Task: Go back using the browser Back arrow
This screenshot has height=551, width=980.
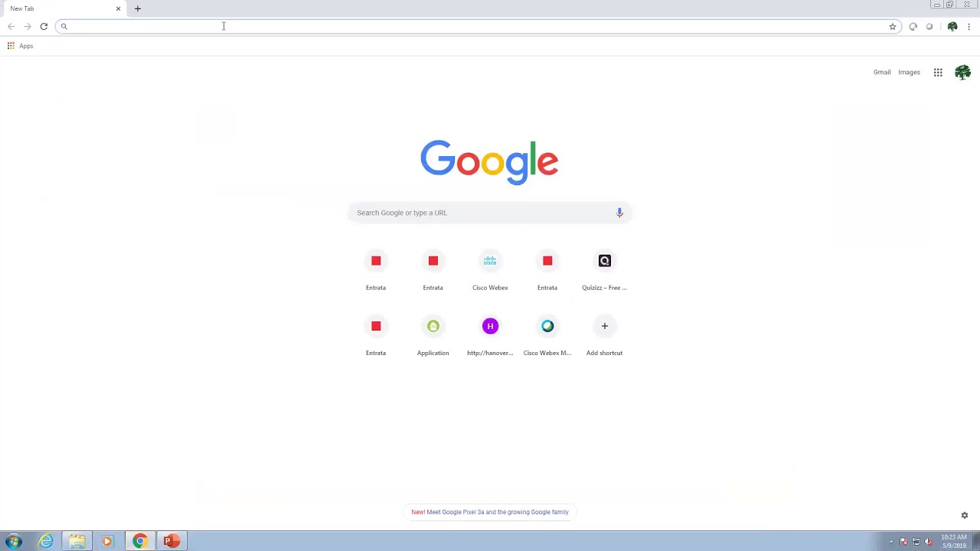Action: click(11, 27)
